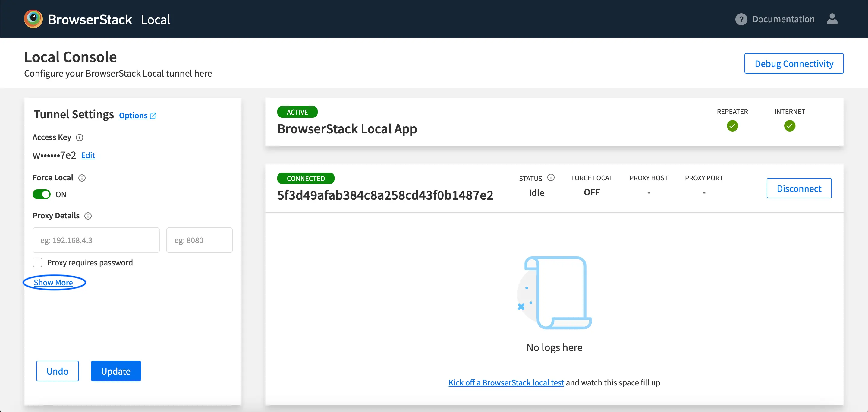Focus the proxy host input field
Screen dimensions: 868x412
pyautogui.click(x=96, y=240)
